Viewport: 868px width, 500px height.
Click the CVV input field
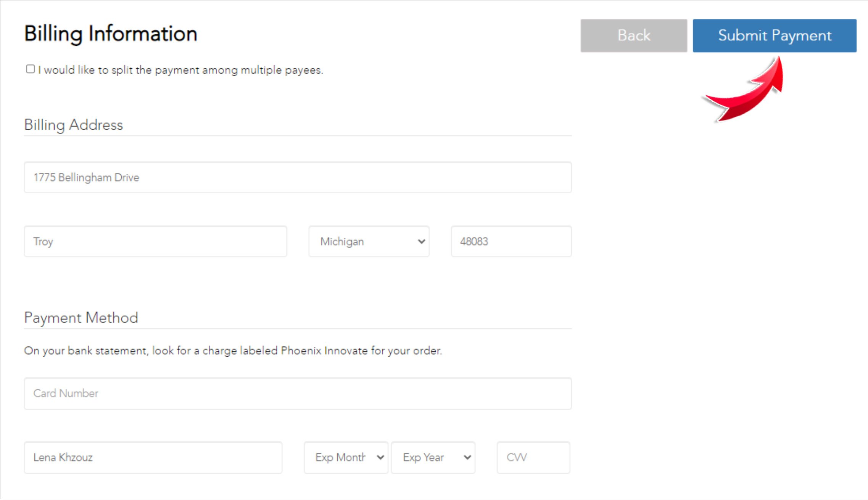click(533, 457)
